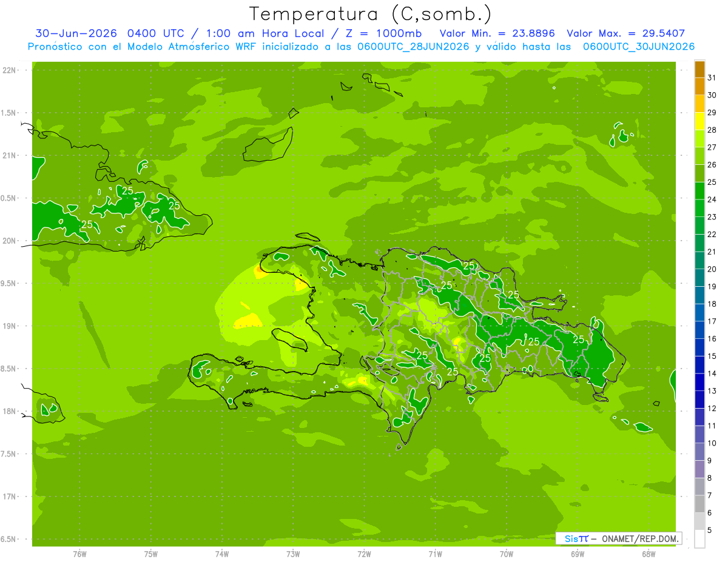Click the color bar label '10'
The height and width of the screenshot is (562, 728).
pyautogui.click(x=712, y=443)
